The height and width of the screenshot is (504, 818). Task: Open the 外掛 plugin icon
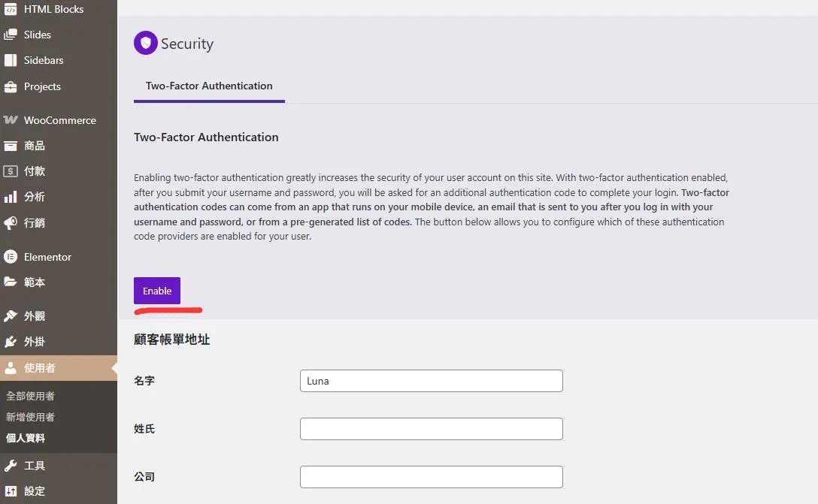tap(11, 342)
